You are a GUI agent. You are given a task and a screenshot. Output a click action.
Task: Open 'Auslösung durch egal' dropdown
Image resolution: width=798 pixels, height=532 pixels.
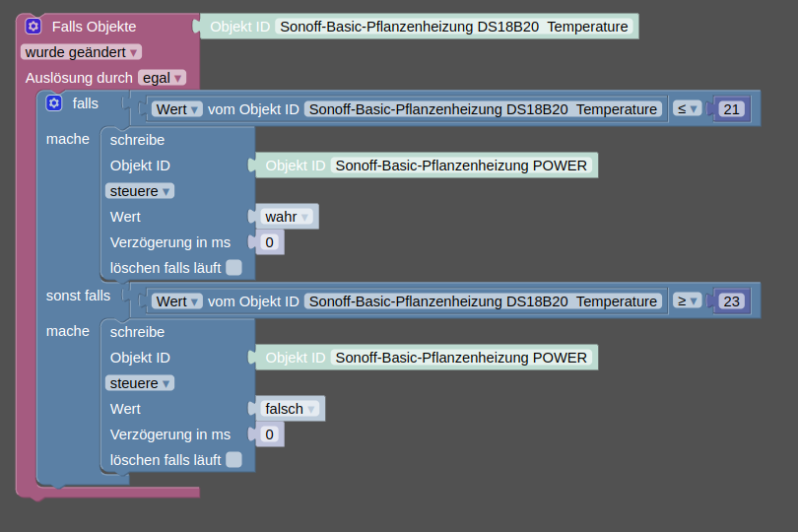162,77
